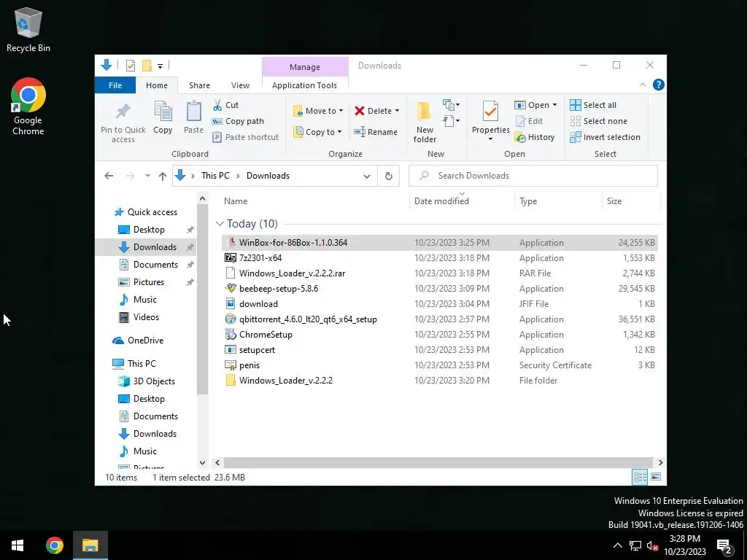Switch to the Share ribbon tab
The image size is (747, 560).
pos(199,85)
